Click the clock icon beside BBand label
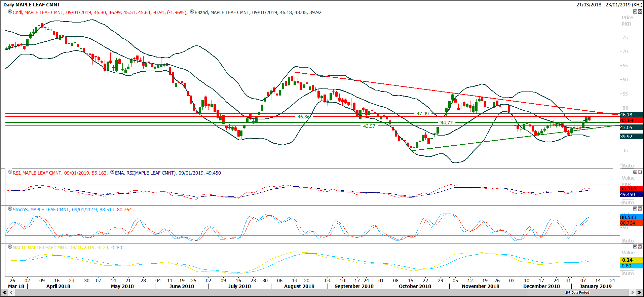Image resolution: width=644 pixels, height=297 pixels. (x=192, y=12)
